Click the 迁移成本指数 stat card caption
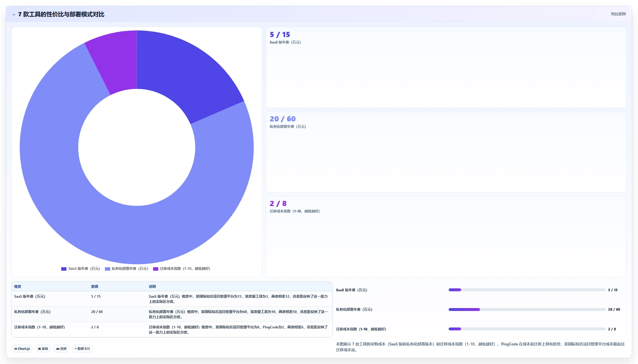This screenshot has height=364, width=638. (295, 211)
